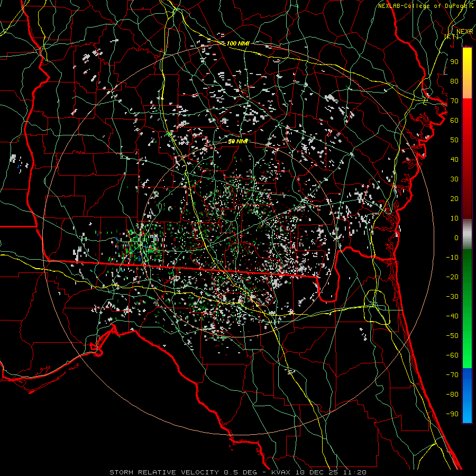The width and height of the screenshot is (476, 476).
Task: Click the "70" value on the velocity scale
Action: (x=454, y=101)
